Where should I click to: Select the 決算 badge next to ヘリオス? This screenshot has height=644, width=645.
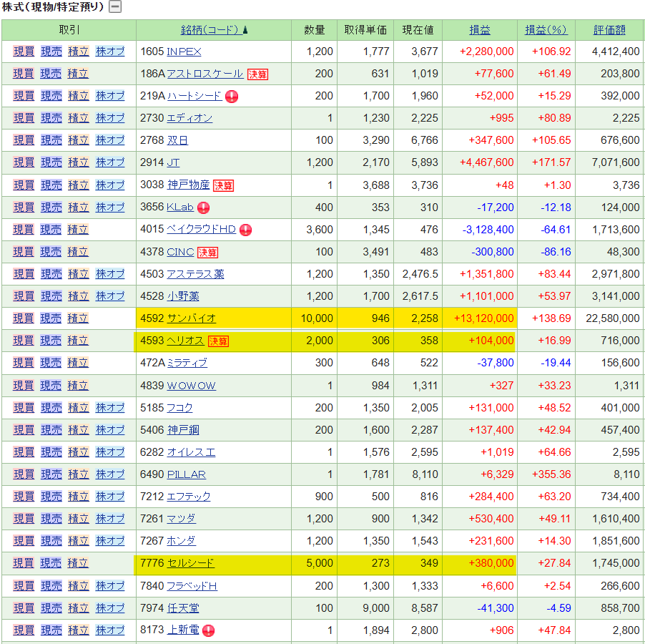tap(218, 341)
